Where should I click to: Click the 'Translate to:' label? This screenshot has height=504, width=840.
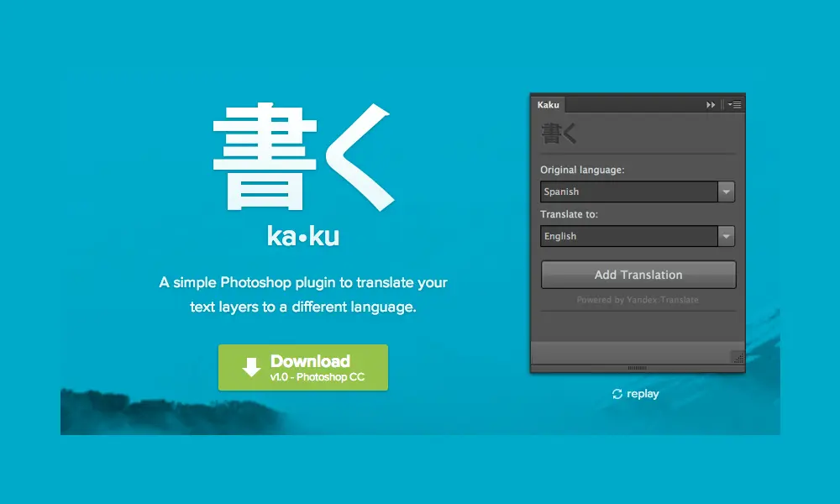(x=569, y=214)
